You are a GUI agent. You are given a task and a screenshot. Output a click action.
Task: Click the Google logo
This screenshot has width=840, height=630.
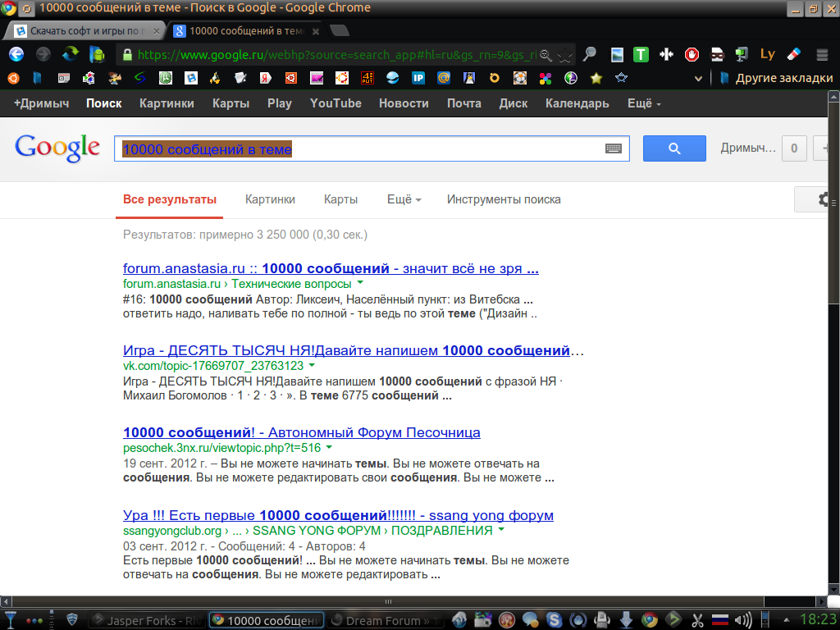tap(57, 148)
